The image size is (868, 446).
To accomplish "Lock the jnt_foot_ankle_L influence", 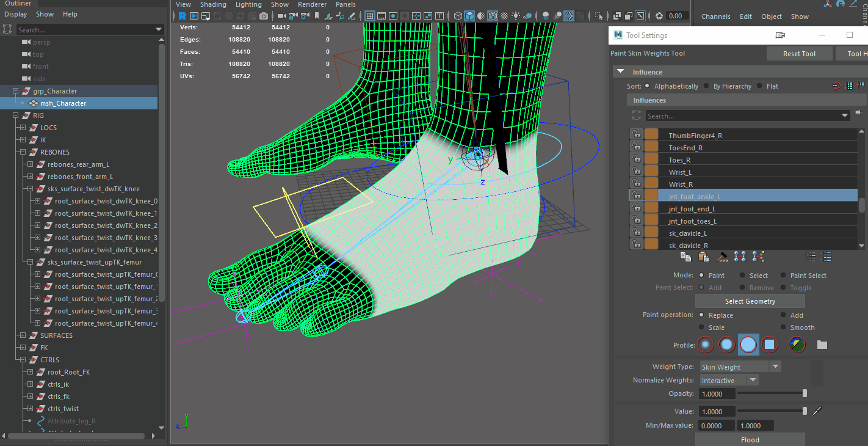I will click(637, 195).
